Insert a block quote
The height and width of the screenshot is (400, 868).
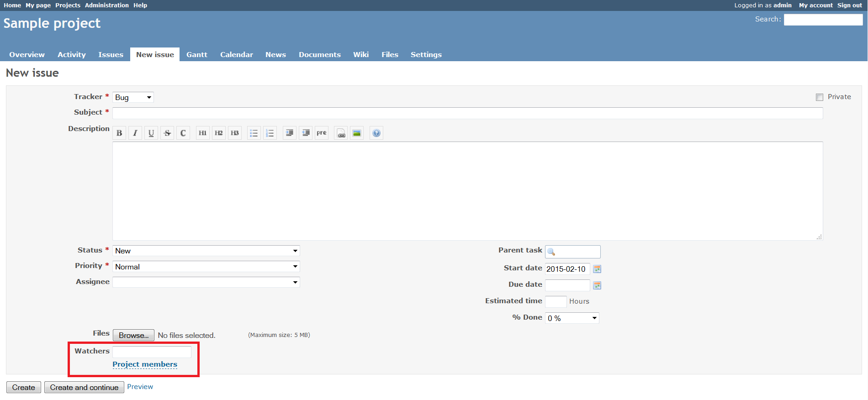click(x=290, y=133)
